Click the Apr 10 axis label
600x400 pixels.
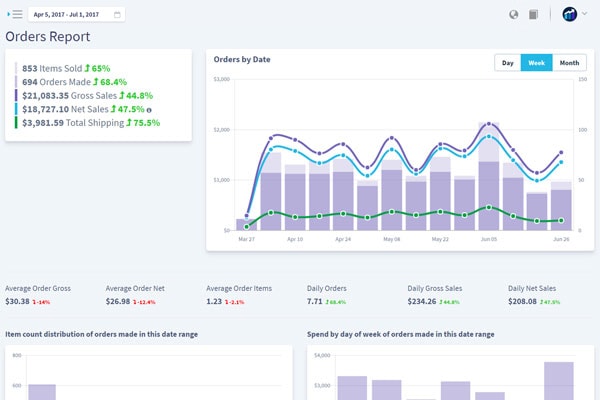[x=295, y=239]
